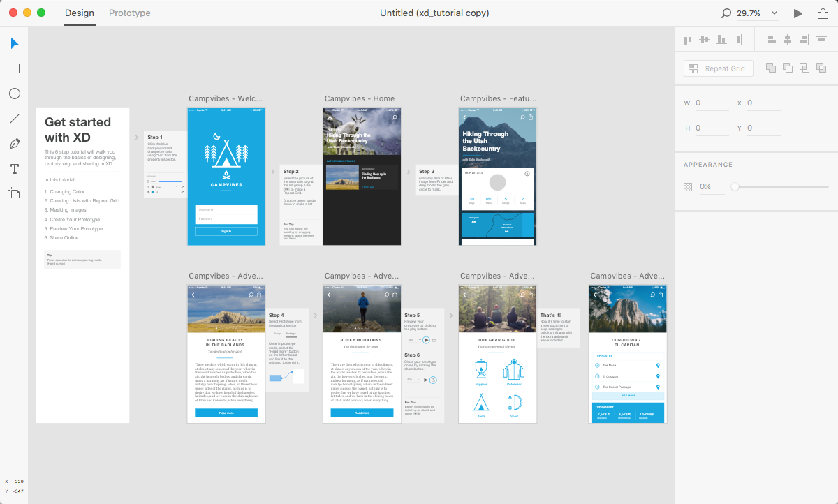The width and height of the screenshot is (838, 504).
Task: Click the Align Middle vertically icon
Action: point(705,40)
